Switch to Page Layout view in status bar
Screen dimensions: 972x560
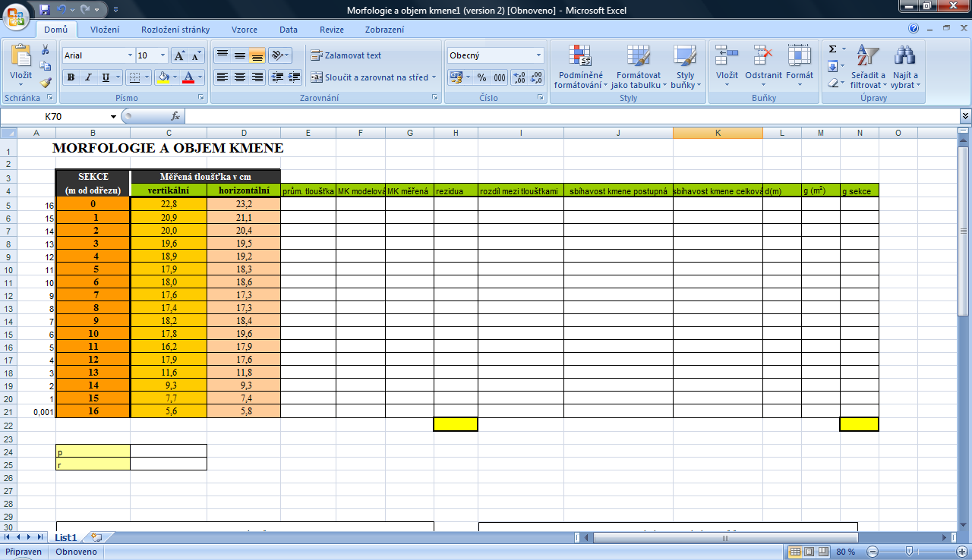click(x=809, y=552)
